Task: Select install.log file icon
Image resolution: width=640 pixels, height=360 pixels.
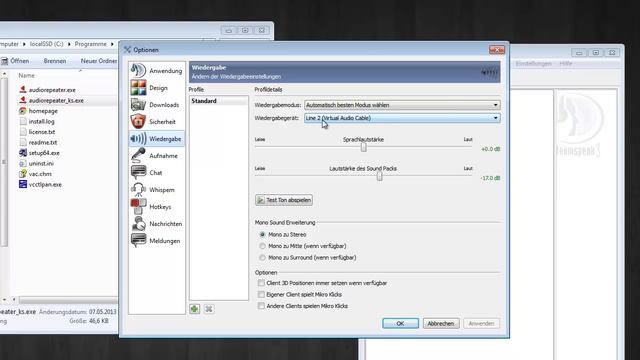Action: point(23,121)
